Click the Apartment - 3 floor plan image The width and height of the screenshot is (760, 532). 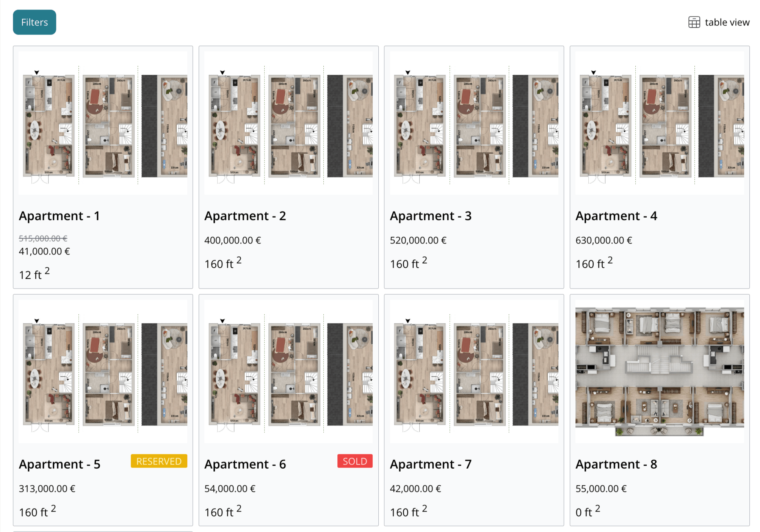[x=474, y=123]
